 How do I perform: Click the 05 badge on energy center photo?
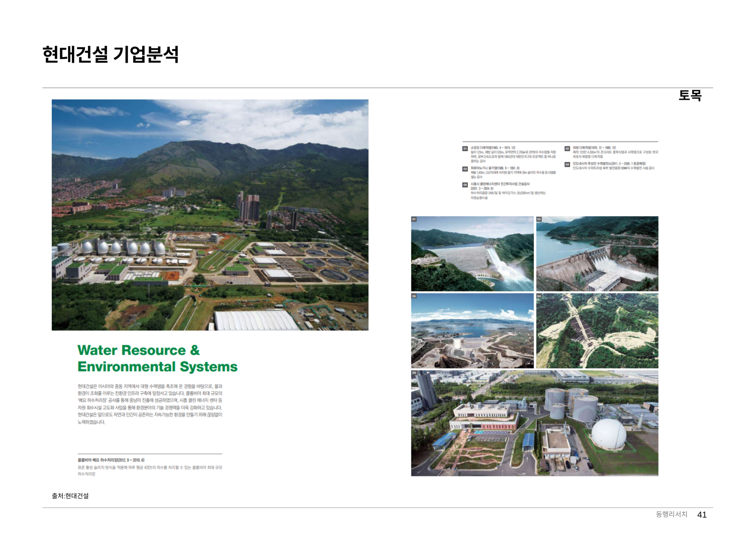(414, 373)
